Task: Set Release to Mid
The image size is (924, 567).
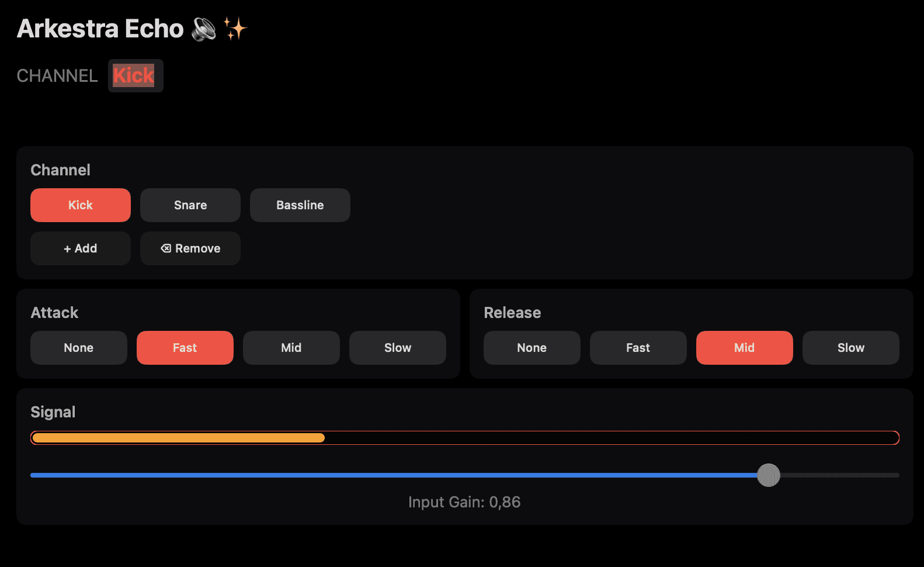Action: pyautogui.click(x=745, y=348)
